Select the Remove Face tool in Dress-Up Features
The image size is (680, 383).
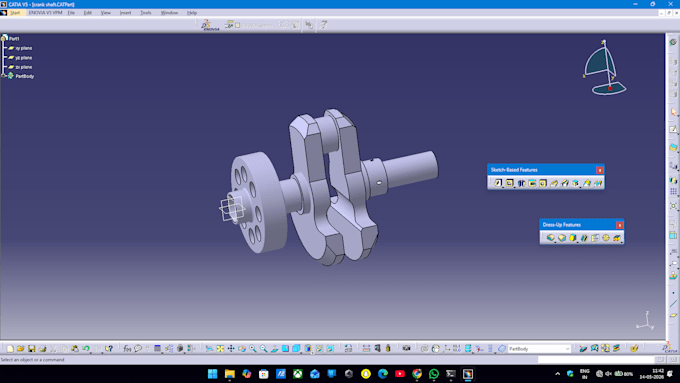click(617, 238)
